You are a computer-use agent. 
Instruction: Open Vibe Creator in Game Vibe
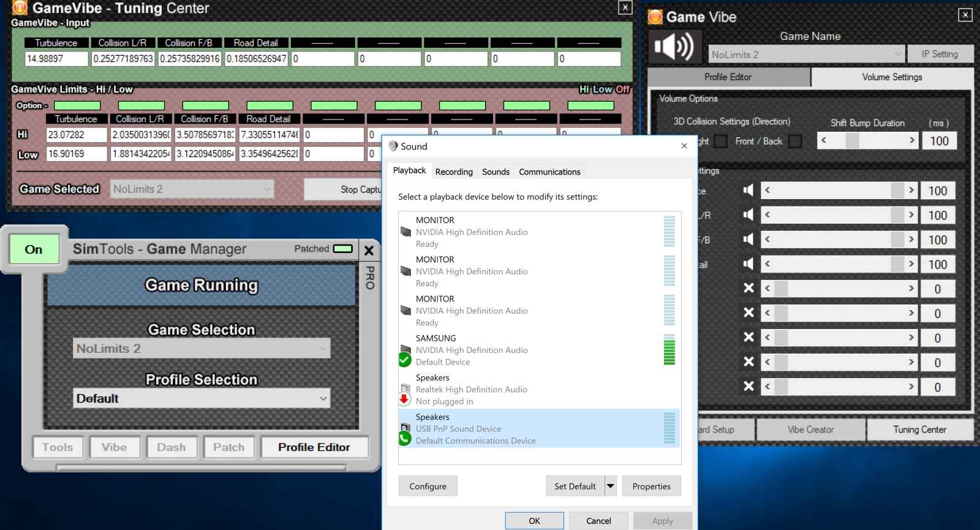811,430
